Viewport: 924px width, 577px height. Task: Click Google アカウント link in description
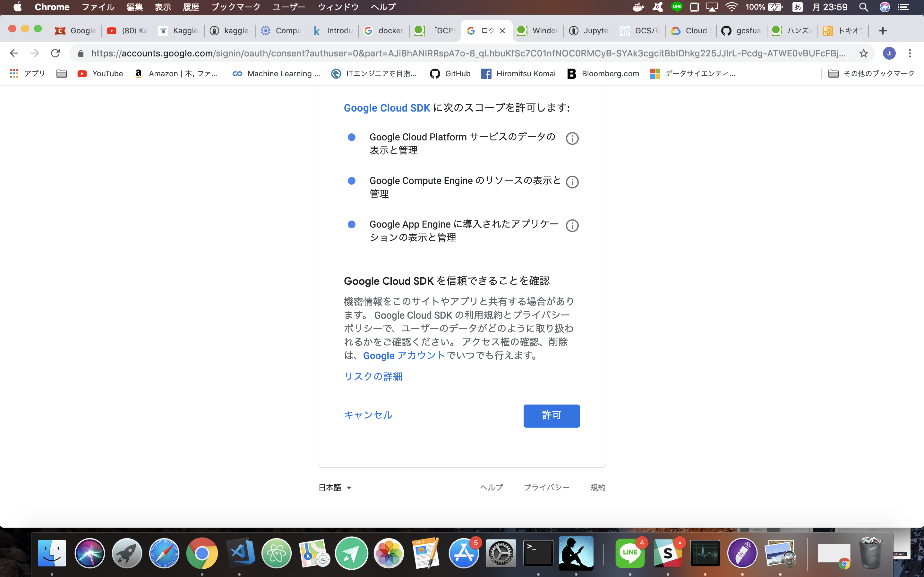(x=405, y=355)
